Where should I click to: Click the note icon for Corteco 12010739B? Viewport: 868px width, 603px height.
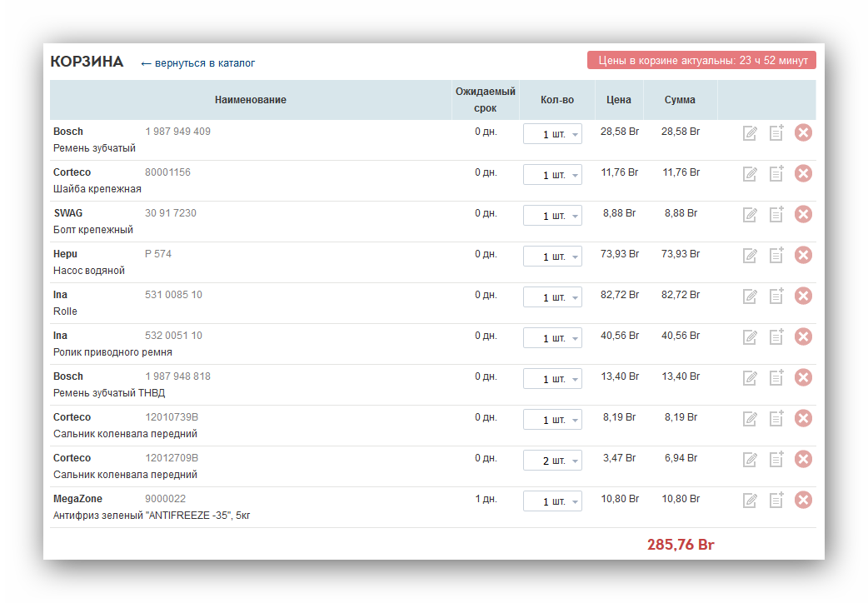tap(776, 419)
